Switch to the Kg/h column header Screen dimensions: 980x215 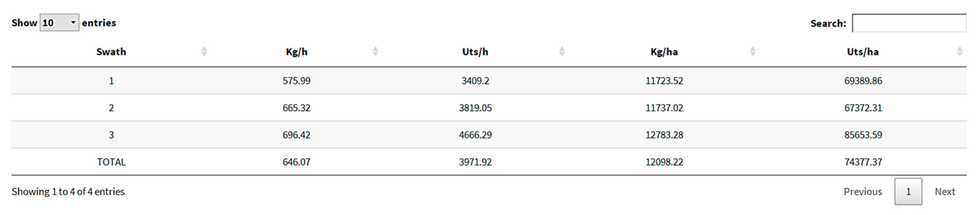click(296, 52)
